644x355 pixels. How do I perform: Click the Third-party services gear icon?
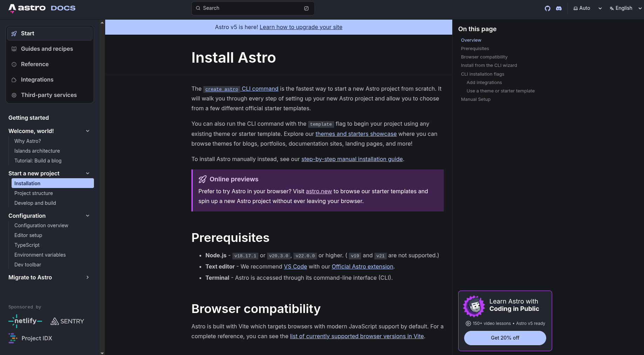coord(14,95)
